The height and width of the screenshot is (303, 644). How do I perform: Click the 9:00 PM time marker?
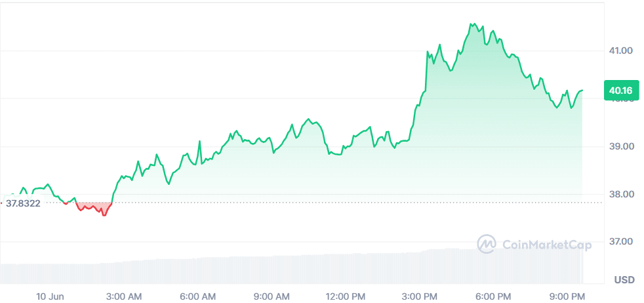pos(567,296)
